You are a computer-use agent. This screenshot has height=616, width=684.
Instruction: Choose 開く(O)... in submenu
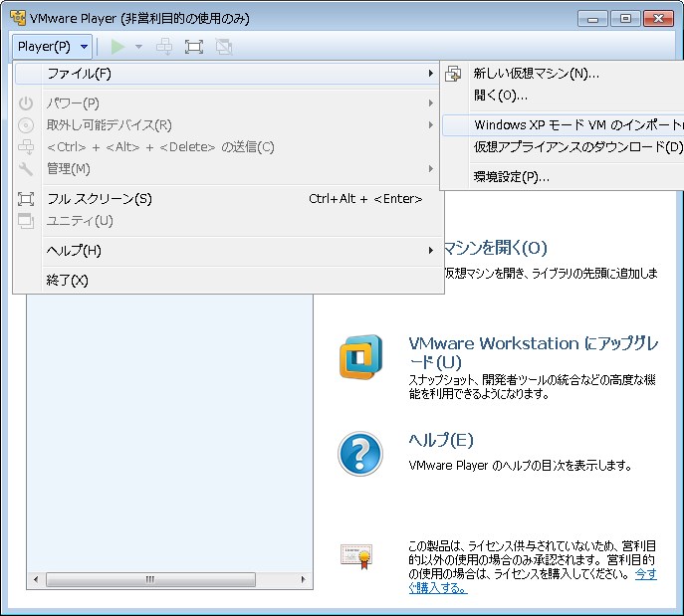(564, 96)
